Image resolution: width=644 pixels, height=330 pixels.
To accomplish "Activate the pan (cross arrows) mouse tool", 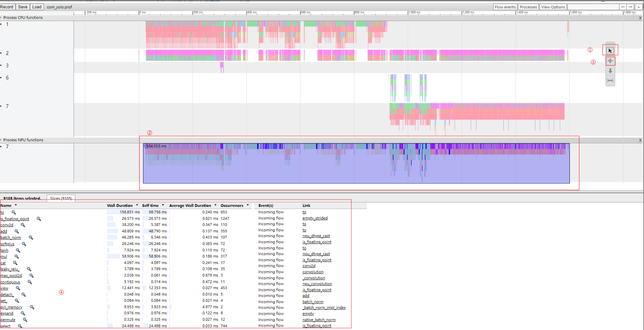I will [x=610, y=61].
